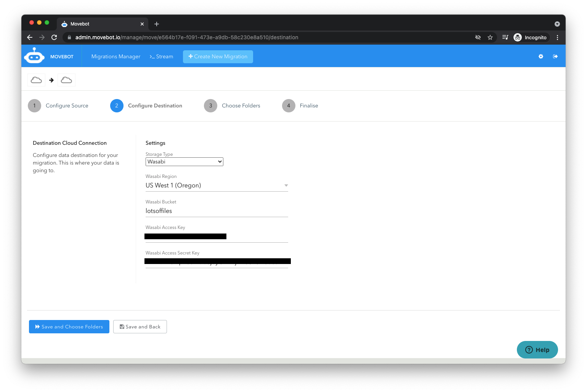Click the tab search dropdown arrow
The height and width of the screenshot is (392, 587).
[x=557, y=24]
